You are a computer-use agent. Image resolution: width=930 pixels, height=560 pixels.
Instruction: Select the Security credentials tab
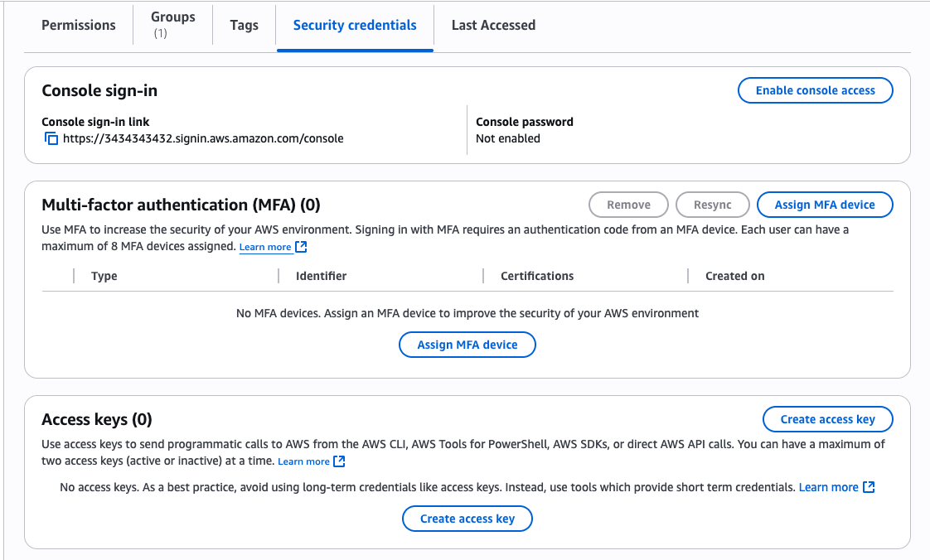tap(355, 25)
